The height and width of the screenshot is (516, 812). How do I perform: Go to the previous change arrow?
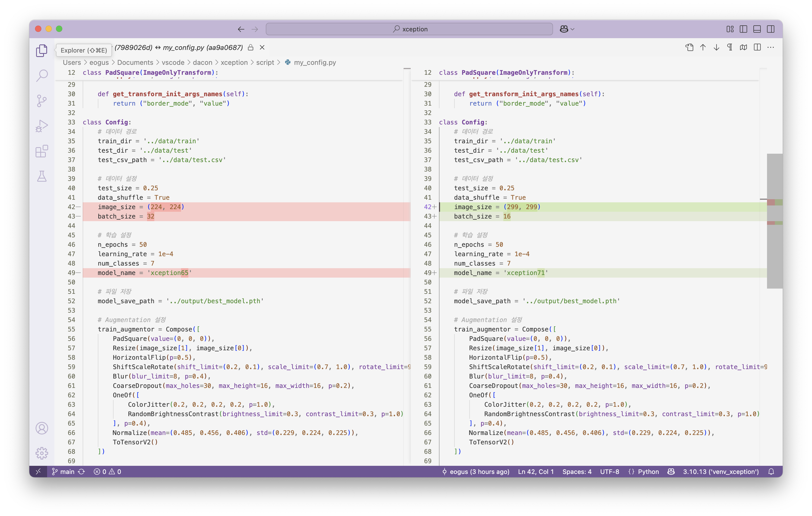pyautogui.click(x=703, y=48)
